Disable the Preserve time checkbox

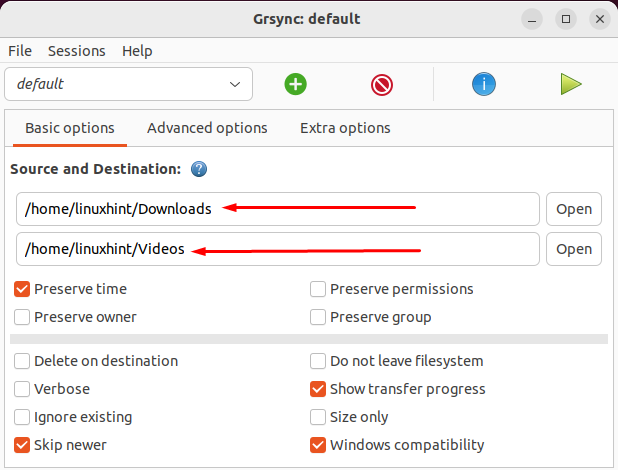(23, 289)
